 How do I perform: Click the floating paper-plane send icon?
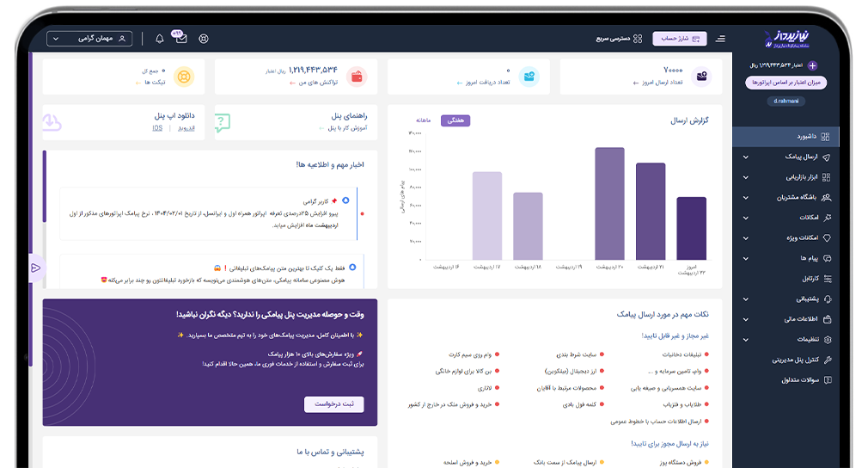[36, 268]
